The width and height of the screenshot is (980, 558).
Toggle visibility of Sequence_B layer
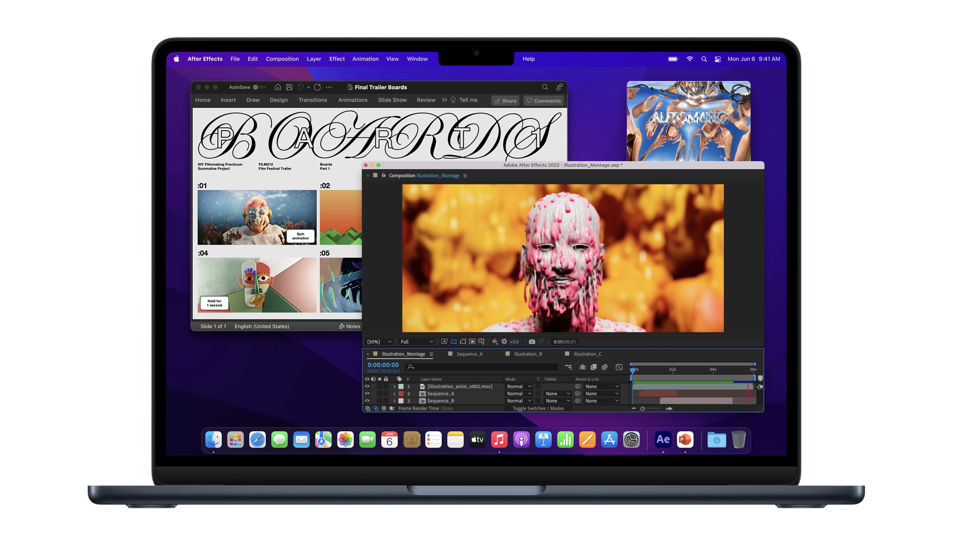click(x=367, y=401)
